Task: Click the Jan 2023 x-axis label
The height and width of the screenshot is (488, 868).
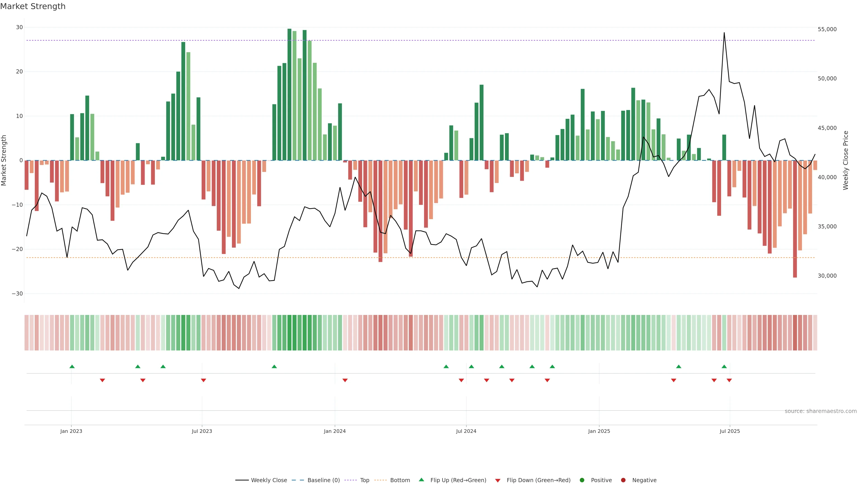Action: pyautogui.click(x=71, y=431)
